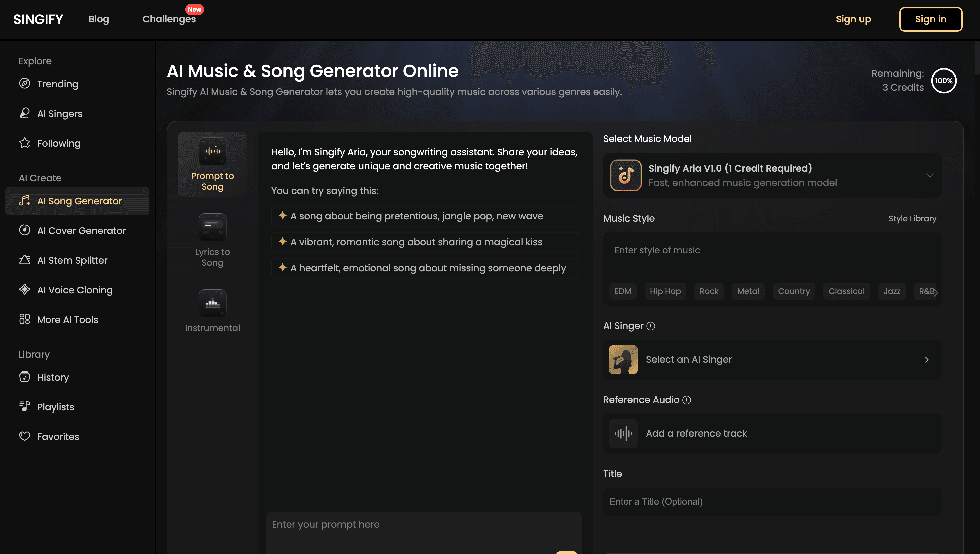Click the Following star icon
Image resolution: width=980 pixels, height=554 pixels.
tap(25, 143)
